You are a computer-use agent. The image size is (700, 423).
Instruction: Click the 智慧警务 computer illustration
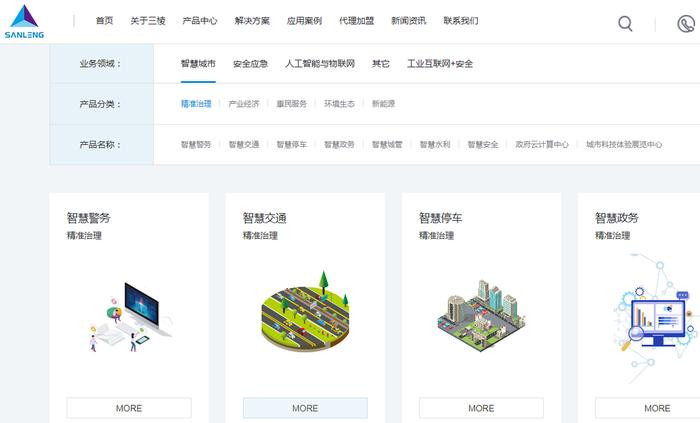point(129,317)
